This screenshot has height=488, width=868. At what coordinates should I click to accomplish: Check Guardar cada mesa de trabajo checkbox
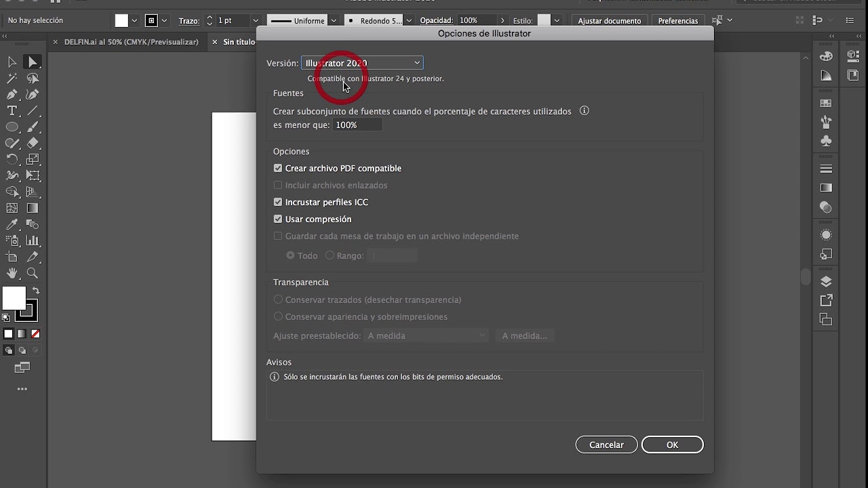point(278,236)
